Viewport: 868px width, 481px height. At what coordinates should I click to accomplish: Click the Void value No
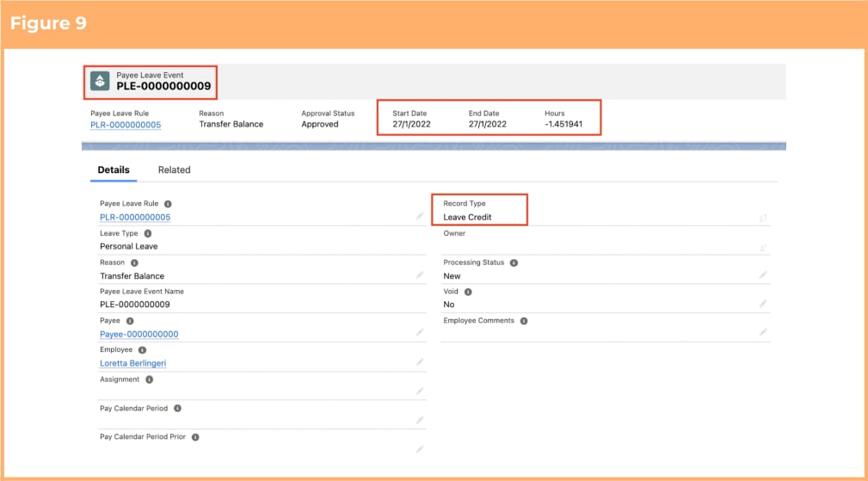[x=448, y=305]
